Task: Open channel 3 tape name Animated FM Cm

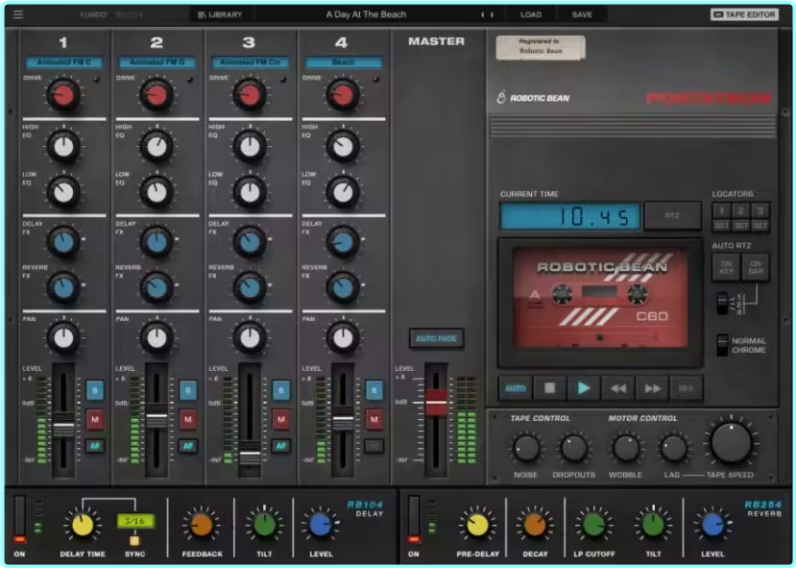Action: pyautogui.click(x=250, y=62)
